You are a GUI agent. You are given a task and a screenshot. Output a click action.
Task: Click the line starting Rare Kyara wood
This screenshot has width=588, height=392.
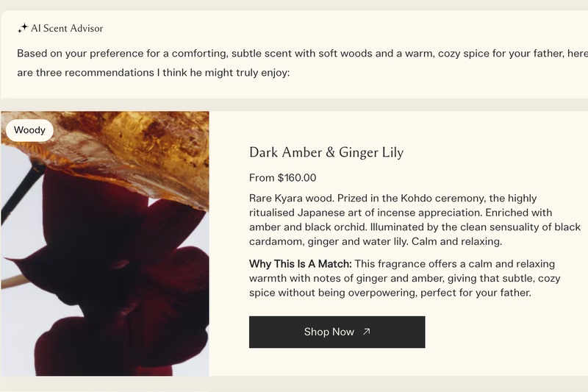[392, 199]
